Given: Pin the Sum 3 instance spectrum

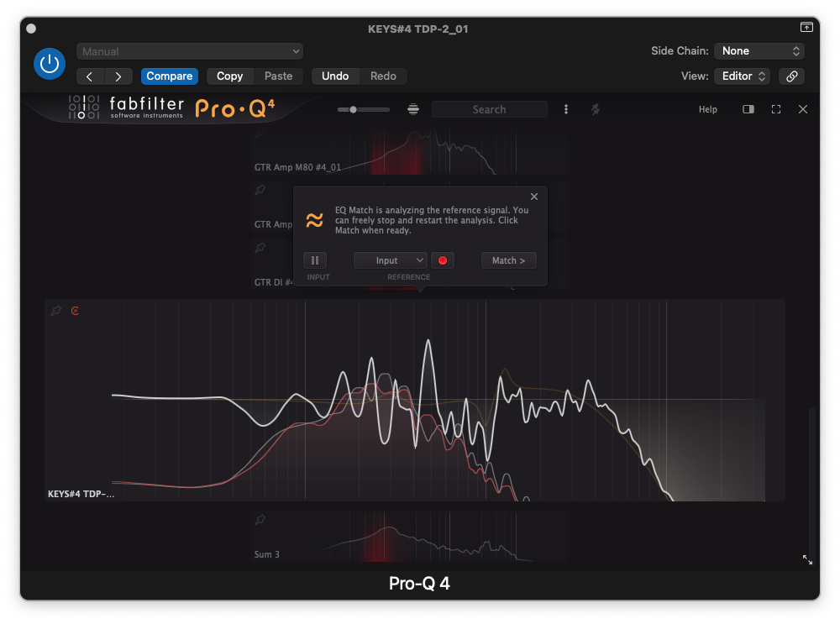Looking at the screenshot, I should [x=260, y=521].
